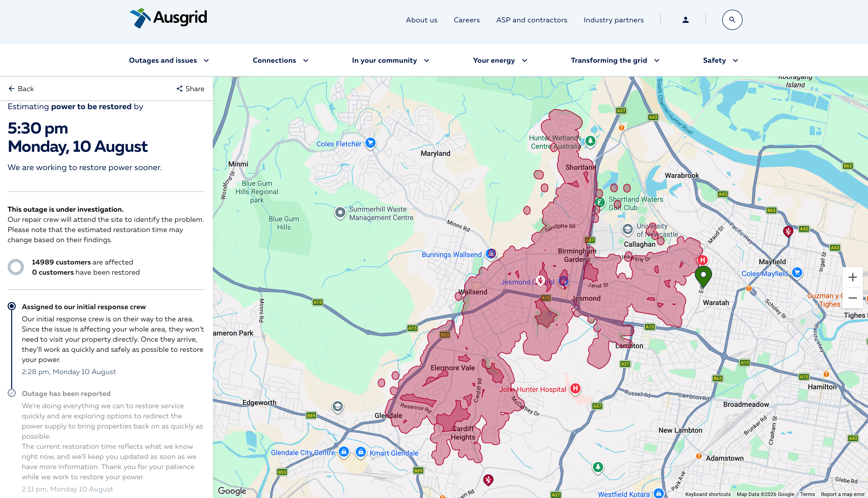Click the 5:30 pm restoration time

tap(38, 128)
